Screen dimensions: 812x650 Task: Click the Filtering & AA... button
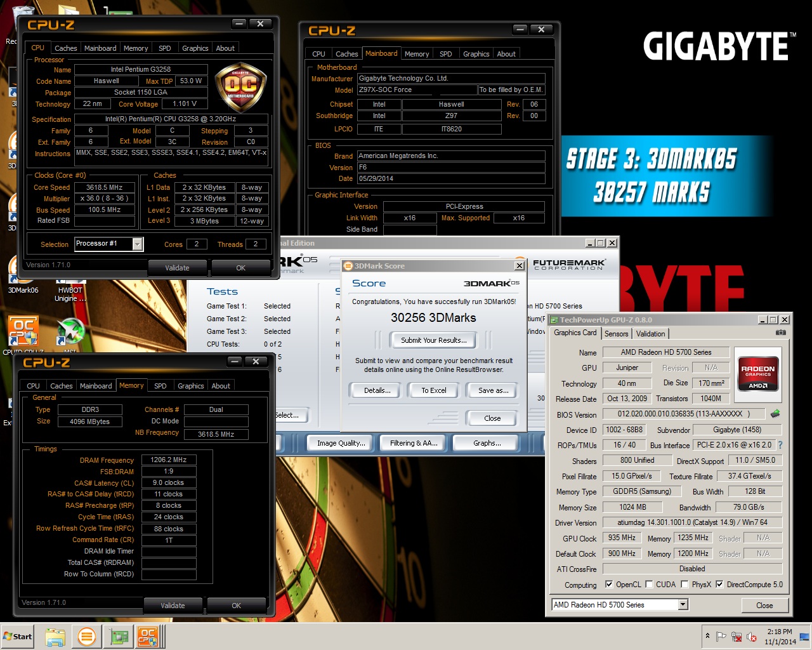(x=414, y=443)
